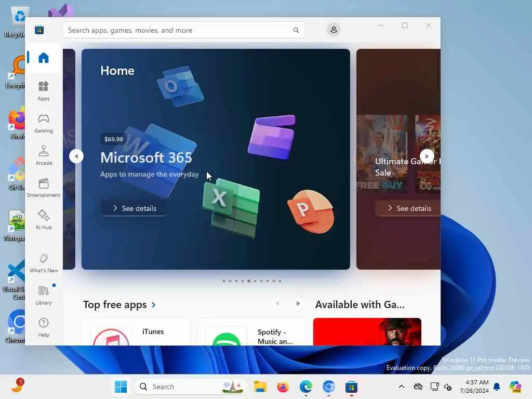Go to the Gaming section
532x399 pixels.
pyautogui.click(x=44, y=124)
